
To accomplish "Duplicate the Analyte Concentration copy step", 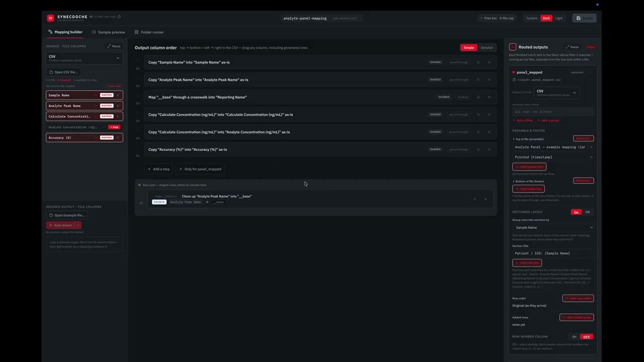I will click(478, 132).
